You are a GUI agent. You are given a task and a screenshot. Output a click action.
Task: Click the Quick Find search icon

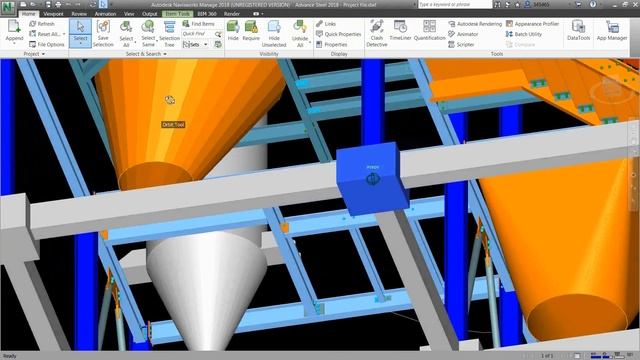point(218,34)
